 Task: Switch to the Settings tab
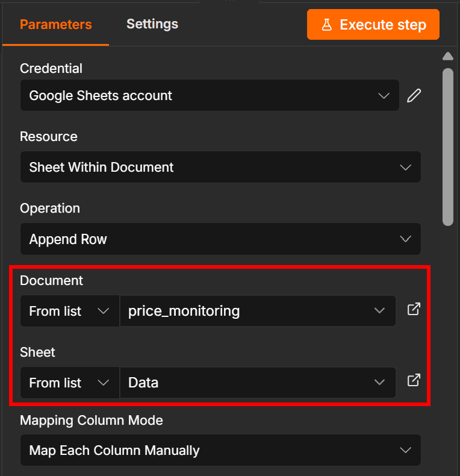click(152, 24)
